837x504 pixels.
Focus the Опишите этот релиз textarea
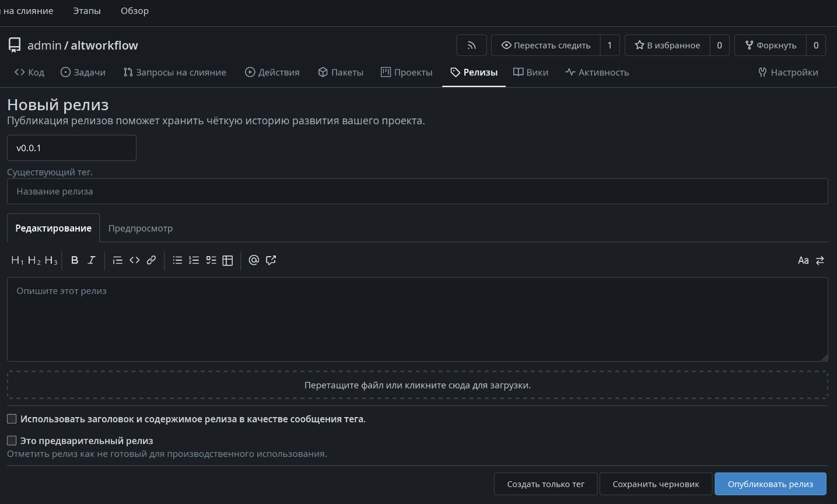click(418, 320)
